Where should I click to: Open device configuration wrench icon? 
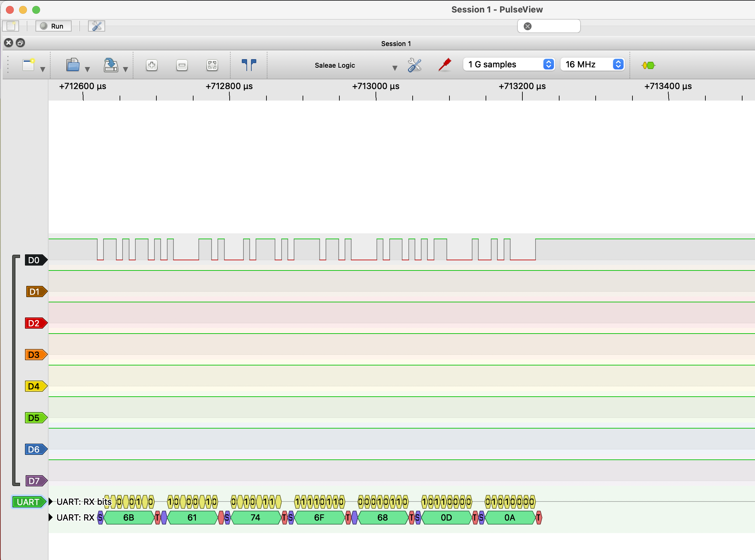click(414, 65)
